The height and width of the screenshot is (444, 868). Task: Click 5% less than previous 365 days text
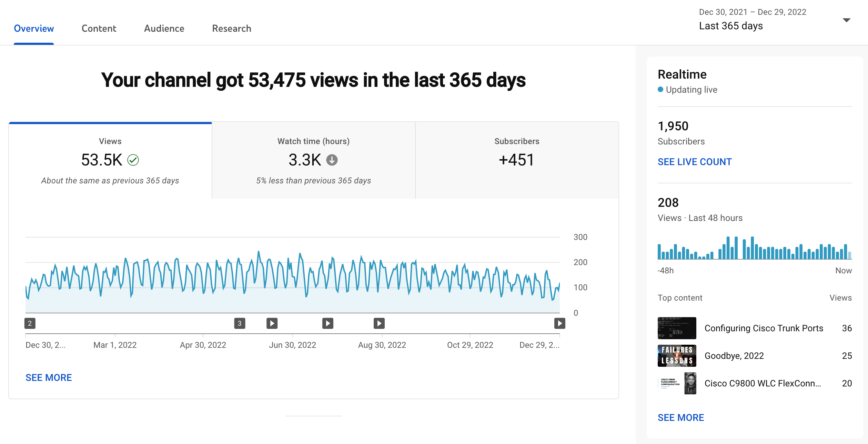pos(314,181)
